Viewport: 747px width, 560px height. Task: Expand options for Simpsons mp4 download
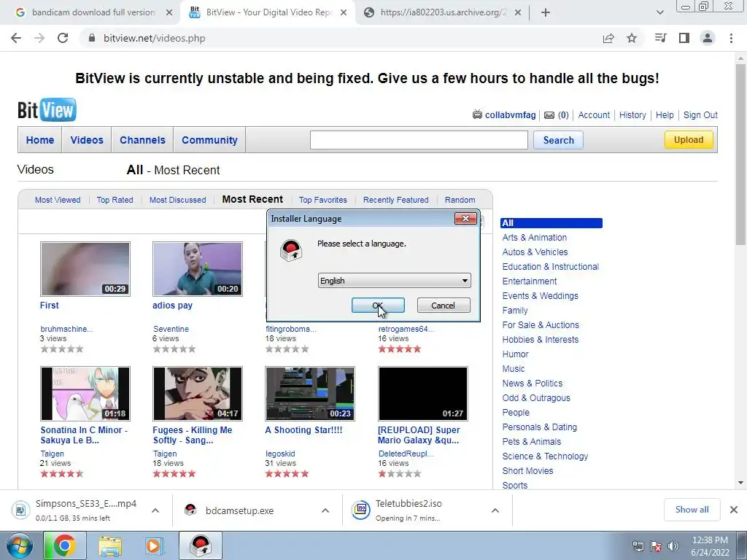[x=155, y=510]
